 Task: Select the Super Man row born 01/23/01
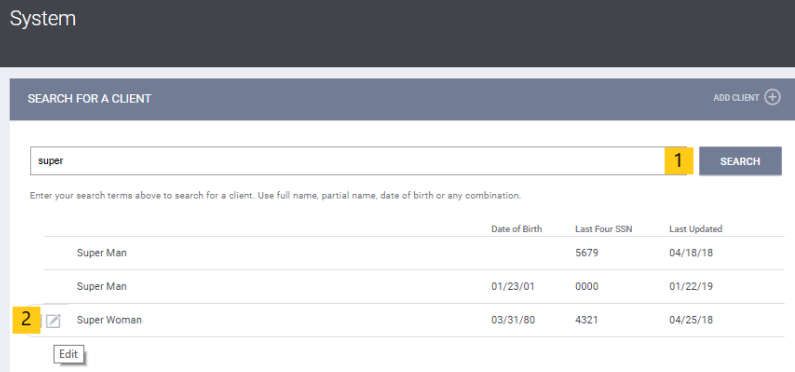(x=414, y=287)
